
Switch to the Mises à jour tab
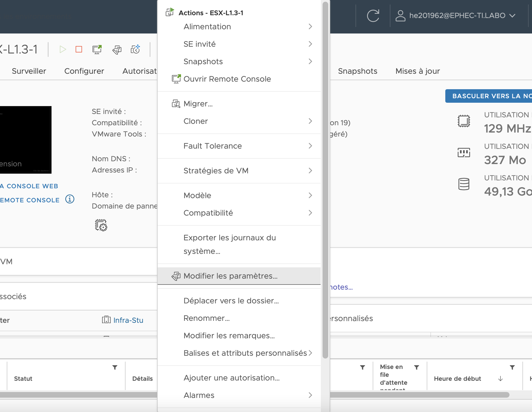click(418, 71)
